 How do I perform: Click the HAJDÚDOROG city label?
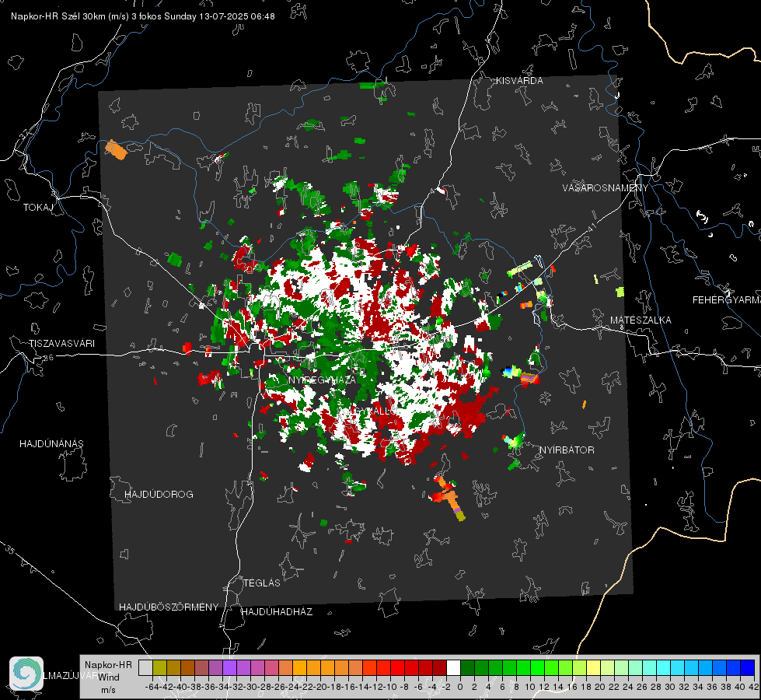pos(159,495)
